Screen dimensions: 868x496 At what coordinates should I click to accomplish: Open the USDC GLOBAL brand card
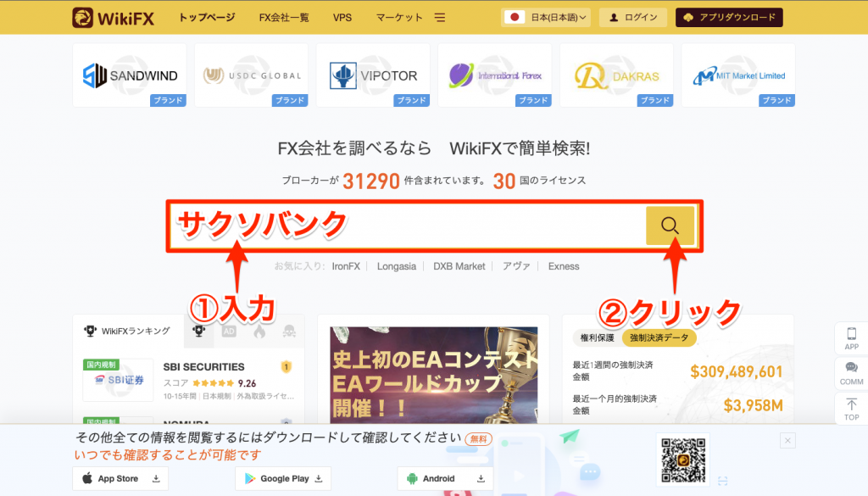coord(251,75)
